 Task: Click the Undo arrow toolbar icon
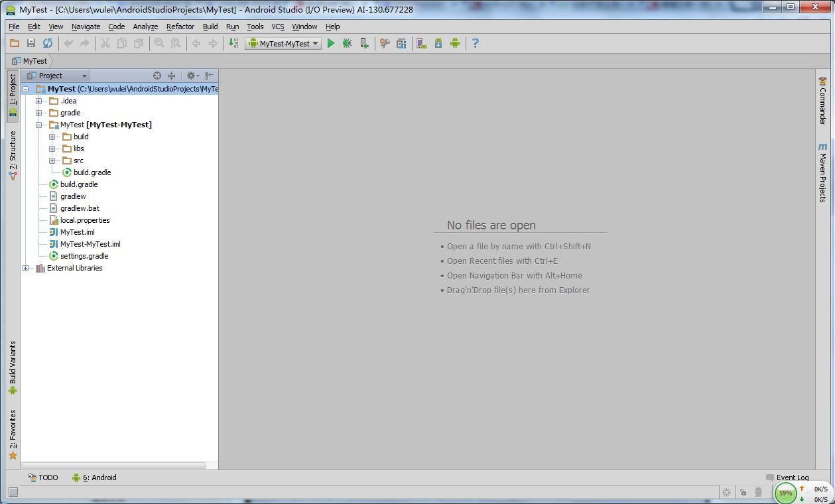(68, 43)
